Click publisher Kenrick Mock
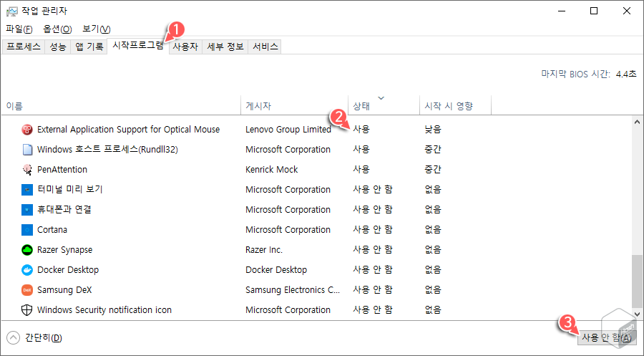The height and width of the screenshot is (356, 644). coord(271,169)
